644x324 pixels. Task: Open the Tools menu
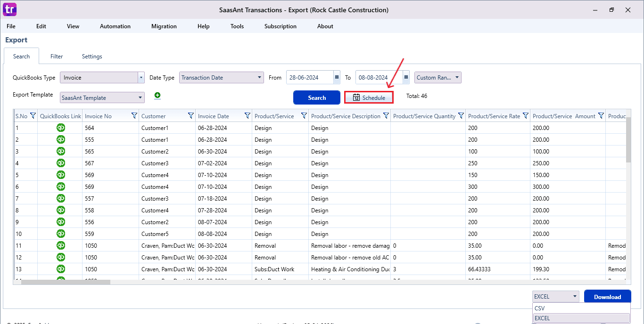click(237, 26)
